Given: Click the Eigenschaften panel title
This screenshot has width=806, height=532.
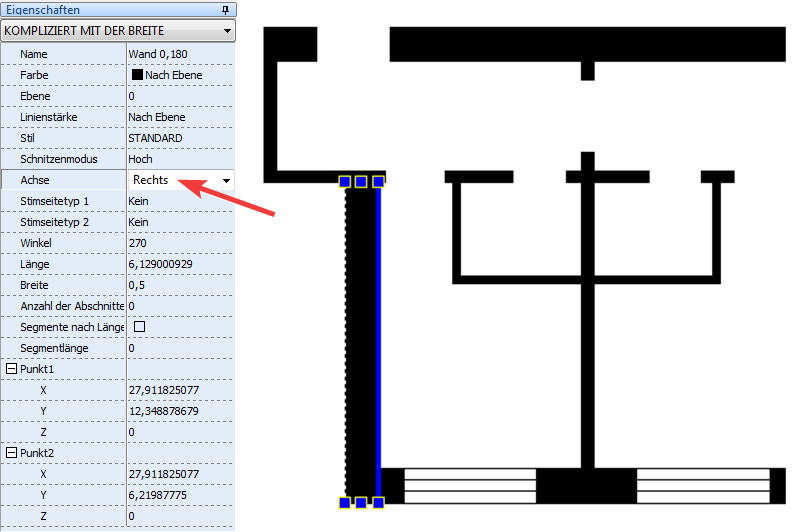Looking at the screenshot, I should (43, 9).
